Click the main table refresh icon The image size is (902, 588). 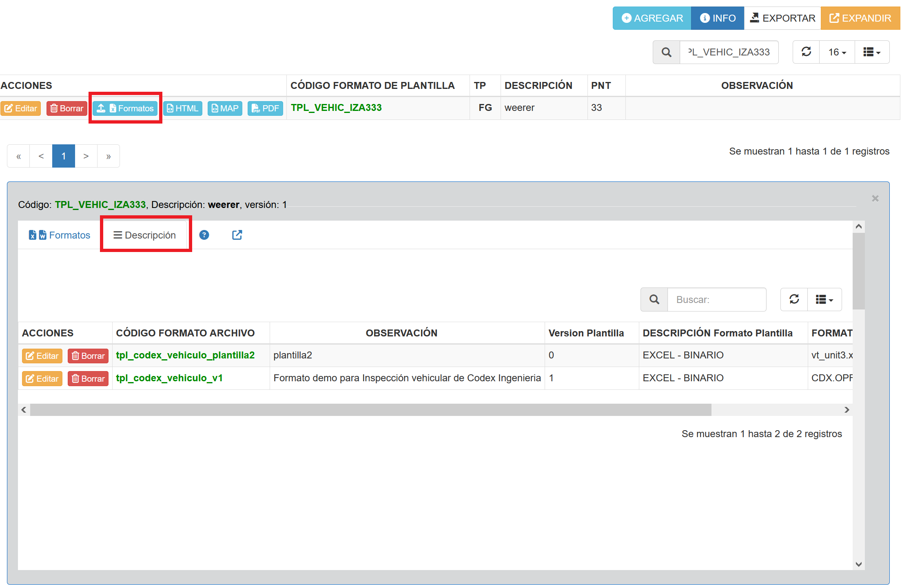[806, 52]
